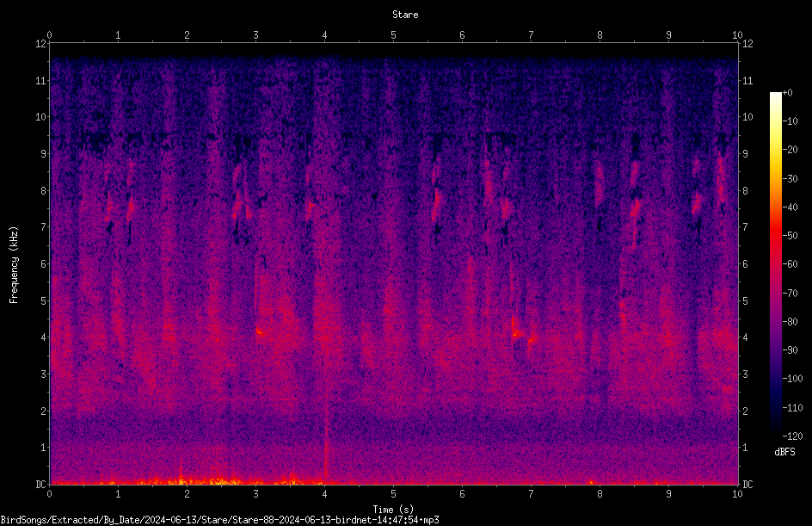
Task: Click the 1 second tick on top time axis
Action: pyautogui.click(x=118, y=35)
